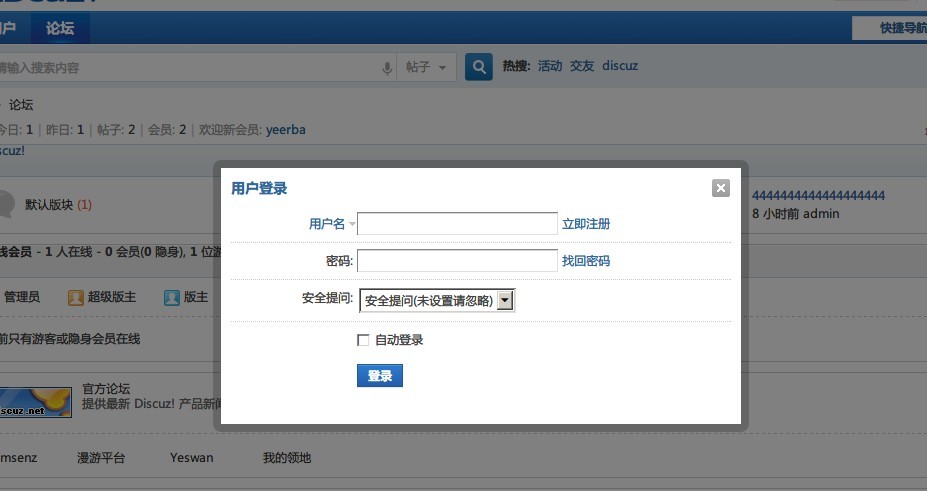The image size is (927, 491).
Task: Click the 会员: 2 statistic text
Action: pyautogui.click(x=167, y=129)
